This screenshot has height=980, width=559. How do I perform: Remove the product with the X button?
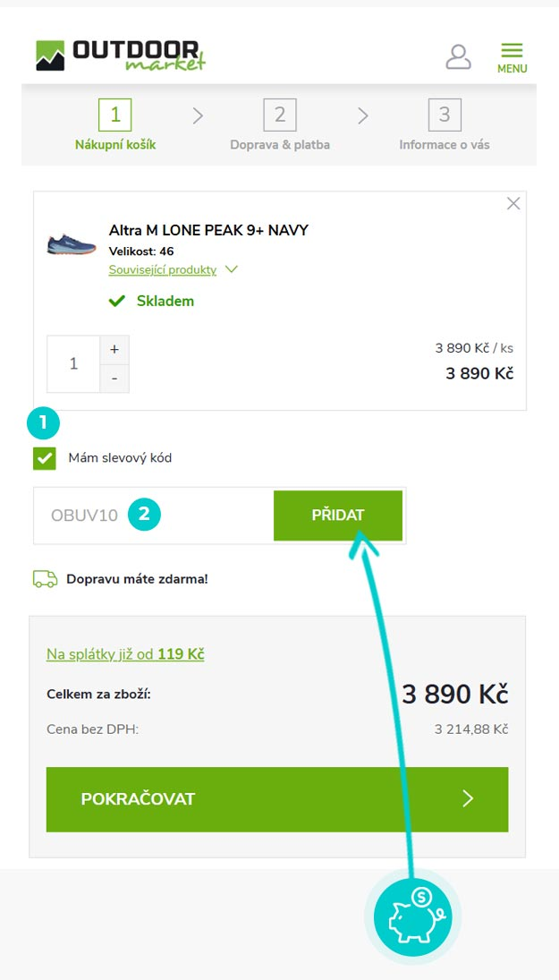tap(513, 203)
